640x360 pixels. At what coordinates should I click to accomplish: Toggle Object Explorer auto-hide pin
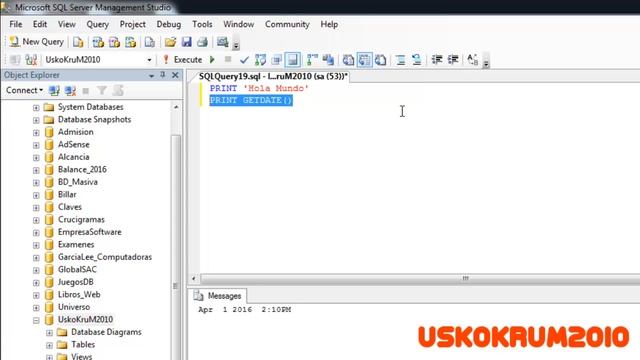click(163, 75)
